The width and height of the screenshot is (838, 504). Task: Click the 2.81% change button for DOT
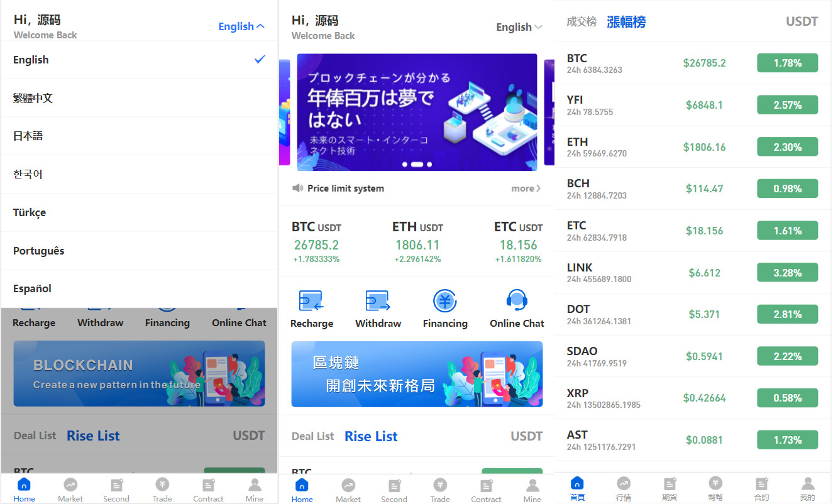[787, 314]
